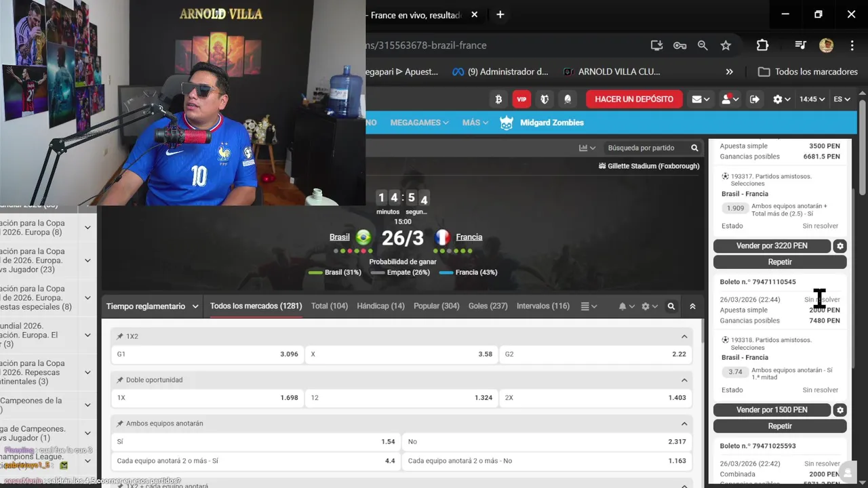Open the Chrome extensions puzzle icon

(762, 45)
